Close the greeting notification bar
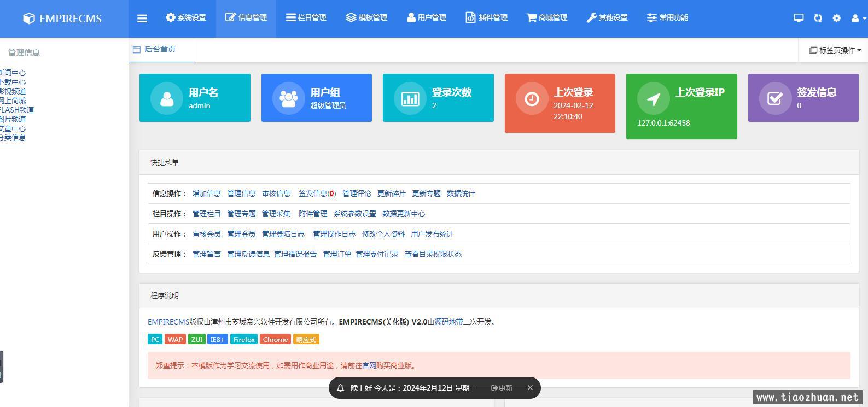Image resolution: width=868 pixels, height=407 pixels. tap(530, 388)
